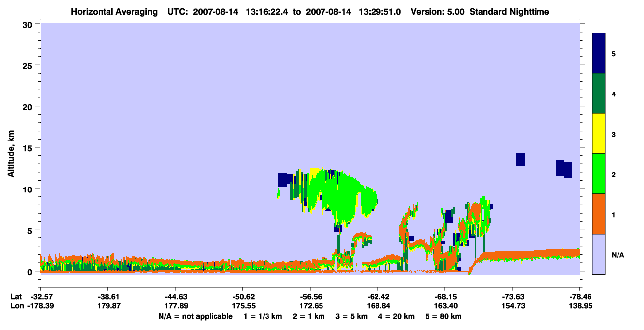Click the 'N/A = not applicable' legend note
The height and width of the screenshot is (330, 644).
coord(196,316)
